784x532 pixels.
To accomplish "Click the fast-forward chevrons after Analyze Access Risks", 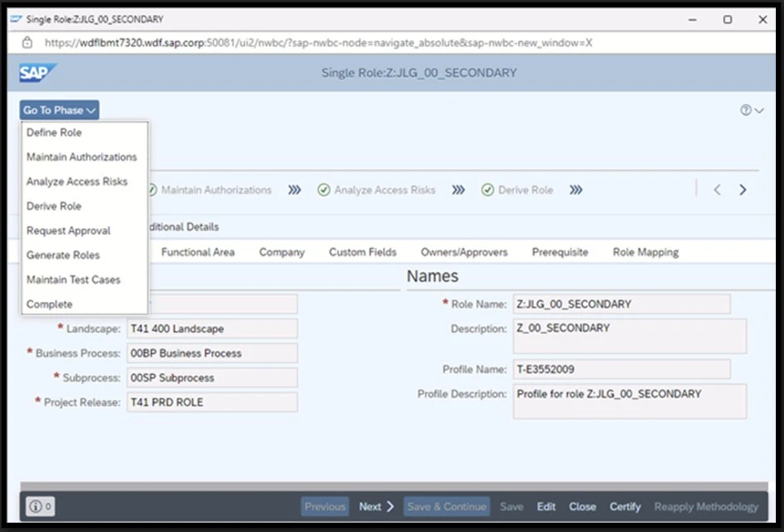I will pyautogui.click(x=458, y=189).
